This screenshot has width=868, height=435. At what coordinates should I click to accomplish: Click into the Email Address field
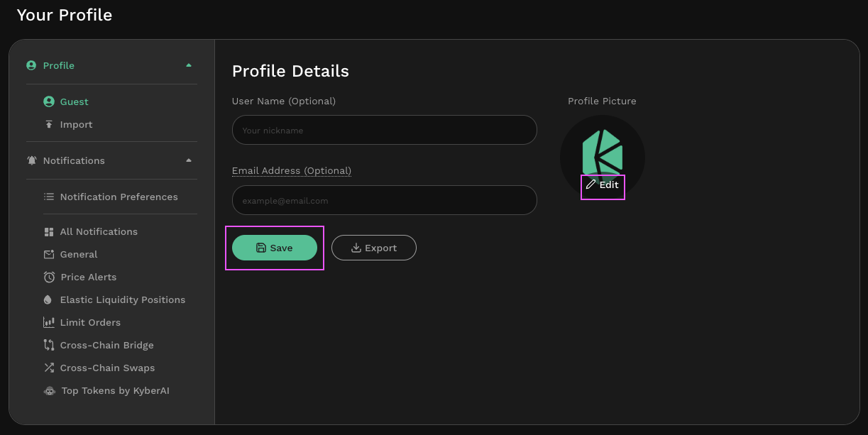[x=384, y=200]
